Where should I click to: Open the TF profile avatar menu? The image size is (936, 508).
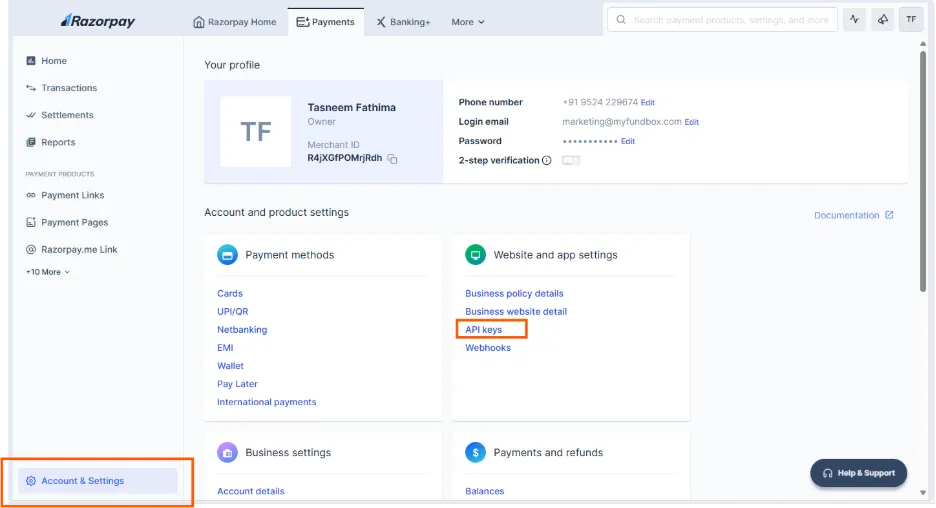pos(911,20)
